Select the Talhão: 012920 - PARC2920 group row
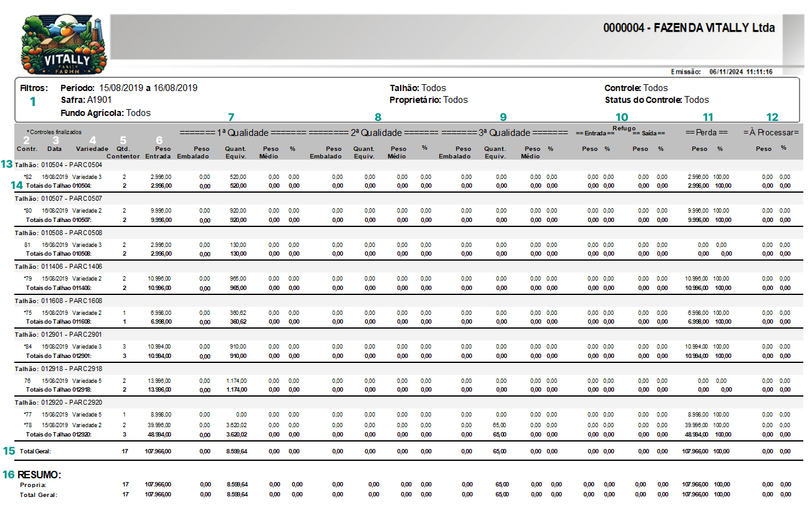 tap(58, 402)
